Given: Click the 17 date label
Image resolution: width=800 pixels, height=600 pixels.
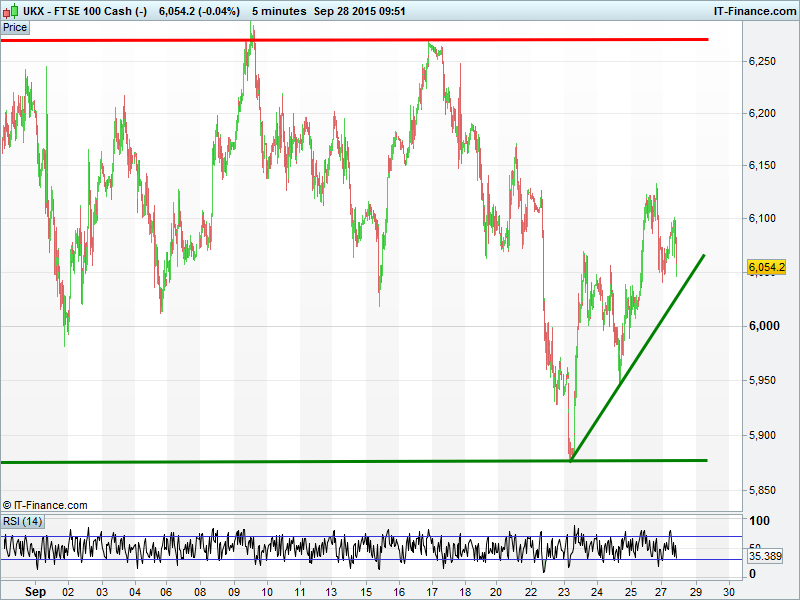Looking at the screenshot, I should (432, 592).
